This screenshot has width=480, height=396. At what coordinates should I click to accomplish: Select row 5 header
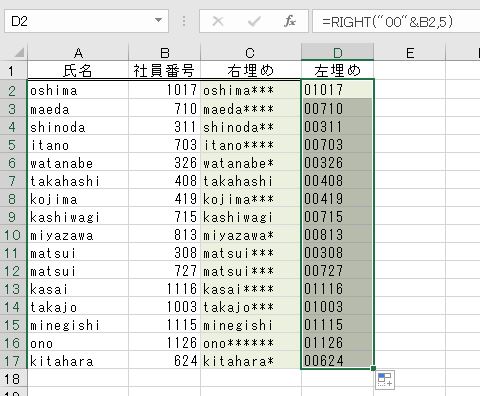13,144
